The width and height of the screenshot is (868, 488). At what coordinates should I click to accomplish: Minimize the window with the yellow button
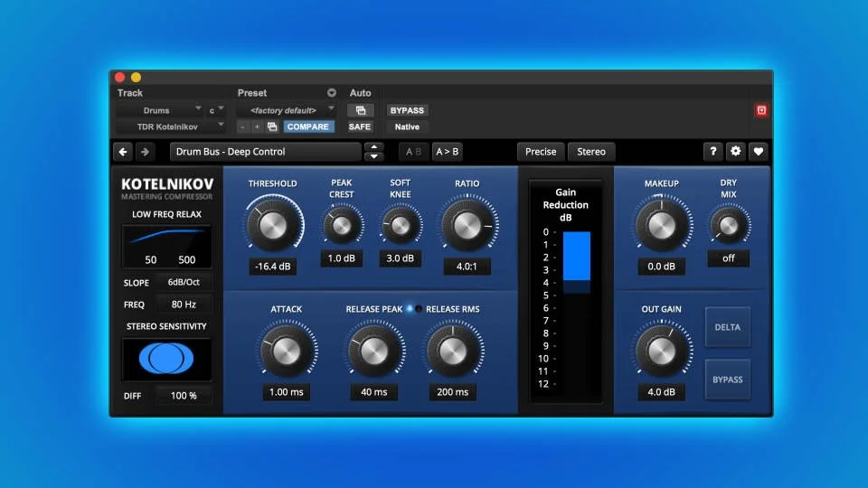tap(136, 78)
